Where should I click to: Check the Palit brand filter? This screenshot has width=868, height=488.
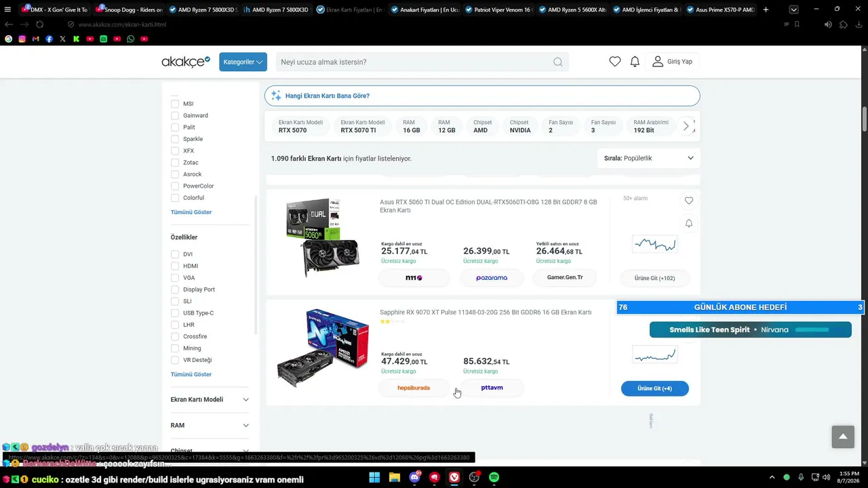point(175,127)
